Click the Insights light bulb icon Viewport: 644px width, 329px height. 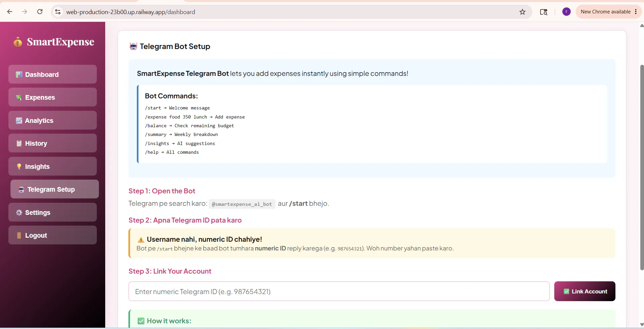pos(19,167)
